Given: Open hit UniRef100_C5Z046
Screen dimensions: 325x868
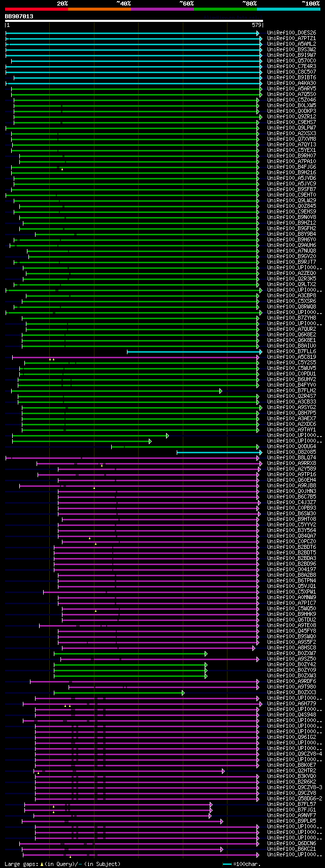Looking at the screenshot, I should [x=291, y=100].
